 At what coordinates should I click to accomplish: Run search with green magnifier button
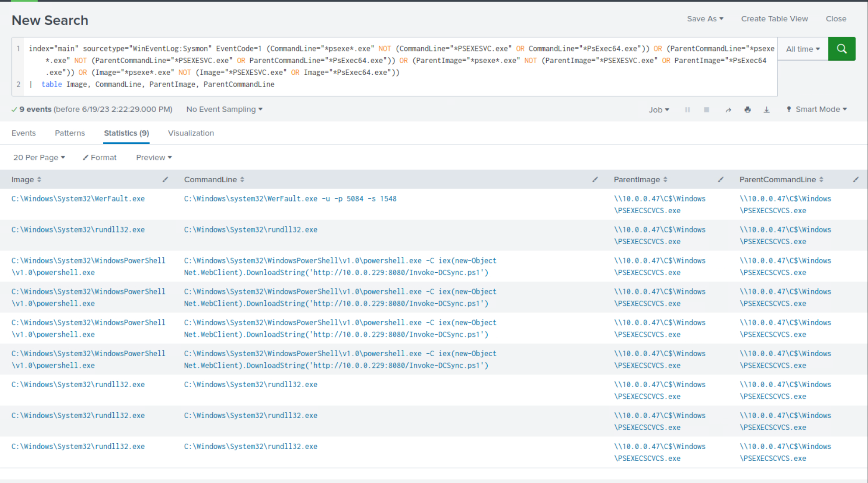pos(841,49)
